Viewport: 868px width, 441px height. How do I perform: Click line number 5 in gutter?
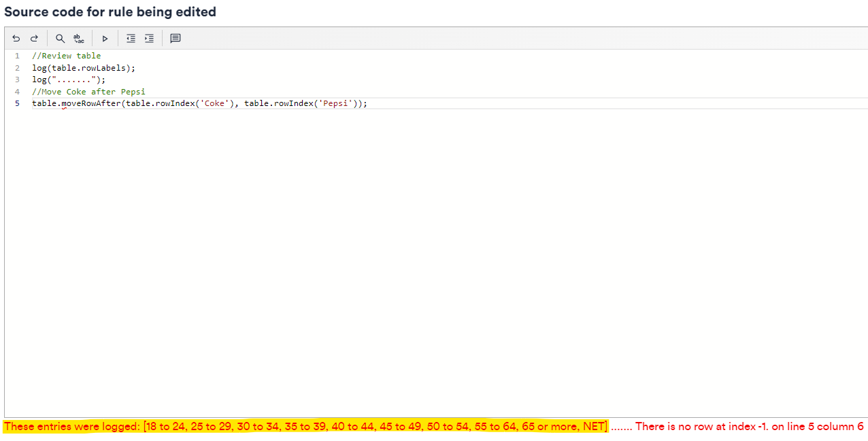click(17, 103)
